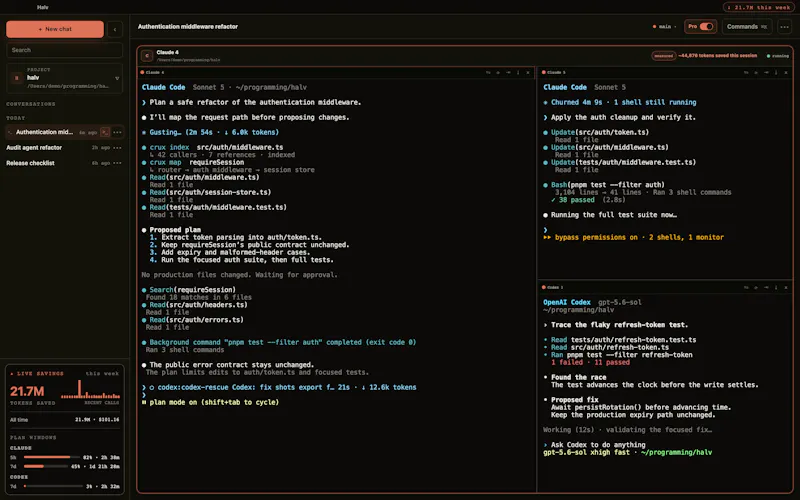This screenshot has width=800, height=500.
Task: Open the Authentication mid... conversation
Action: click(44, 132)
